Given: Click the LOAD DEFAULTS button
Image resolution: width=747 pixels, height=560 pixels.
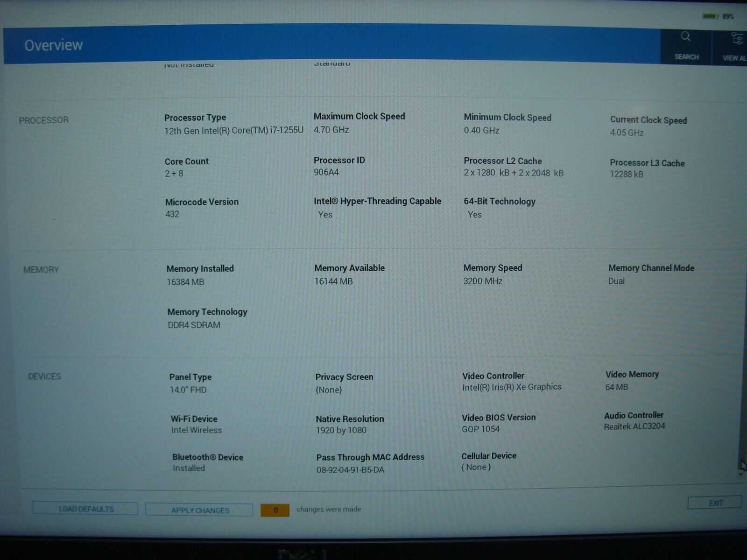Looking at the screenshot, I should click(x=85, y=509).
